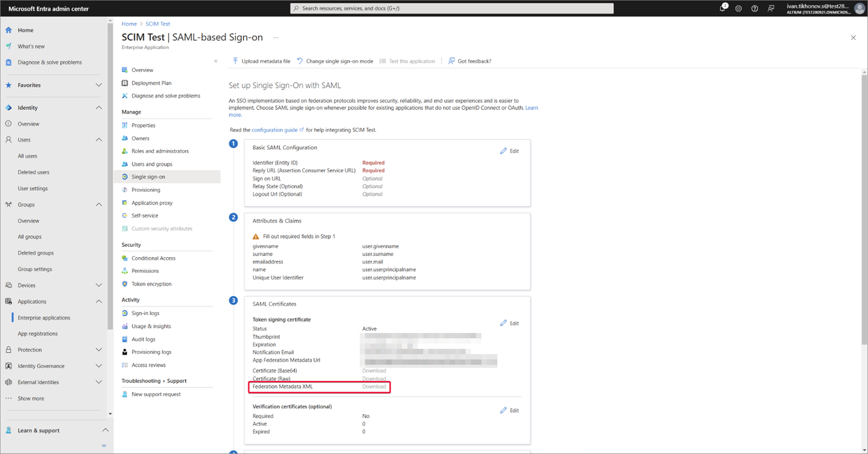Click the Deployment Plan book icon
868x454 pixels.
[125, 83]
